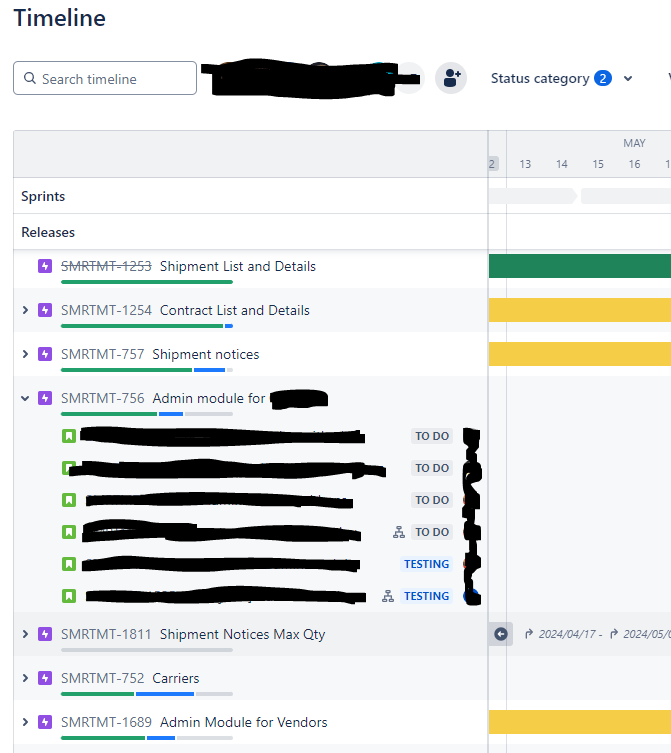This screenshot has width=671, height=753.
Task: Open the SMRTMT-1254 issue key link
Action: [106, 310]
